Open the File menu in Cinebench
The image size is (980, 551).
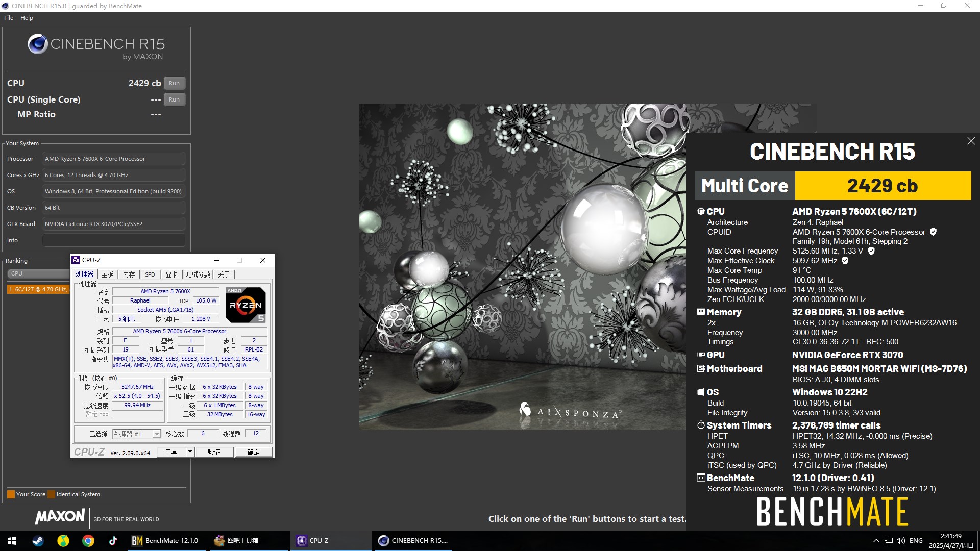(9, 18)
